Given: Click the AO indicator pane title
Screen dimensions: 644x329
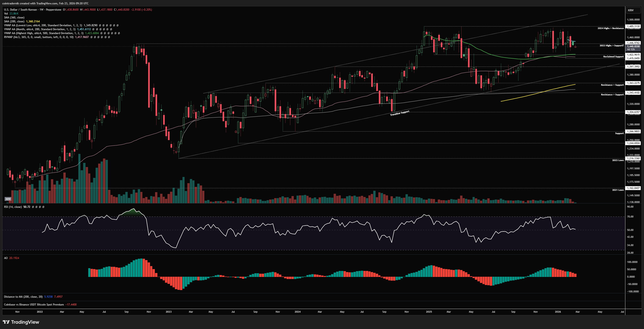Looking at the screenshot, I should click(6, 258).
